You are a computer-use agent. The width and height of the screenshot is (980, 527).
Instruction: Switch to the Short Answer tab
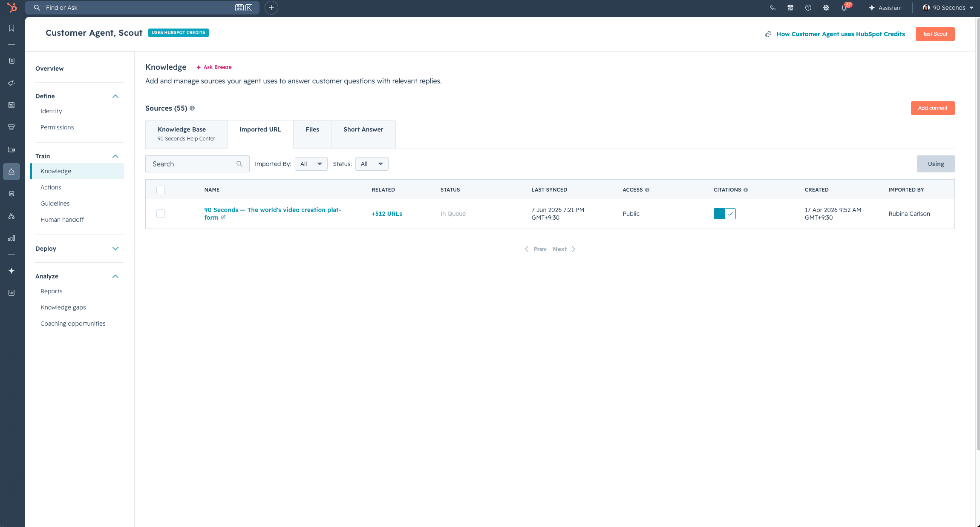[x=363, y=134]
